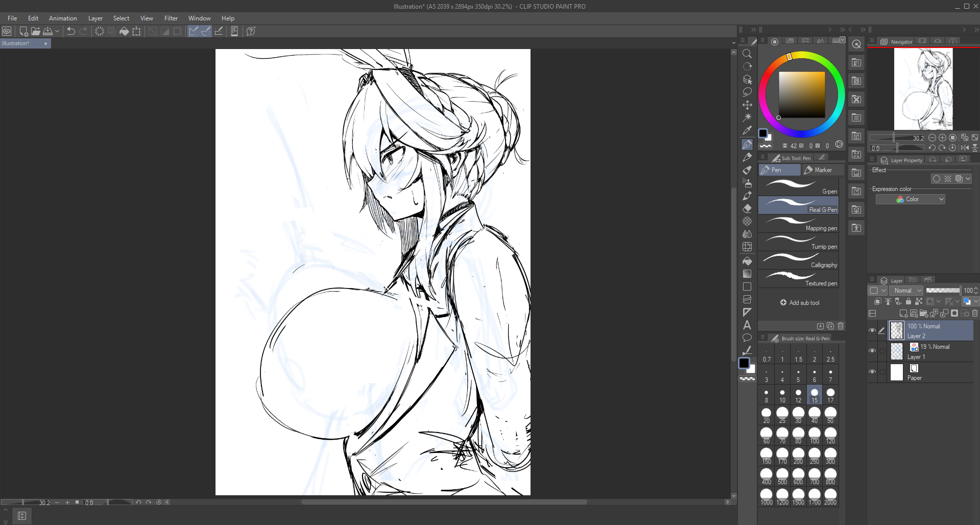Select the Operation object tool
The height and width of the screenshot is (525, 980).
pyautogui.click(x=747, y=80)
